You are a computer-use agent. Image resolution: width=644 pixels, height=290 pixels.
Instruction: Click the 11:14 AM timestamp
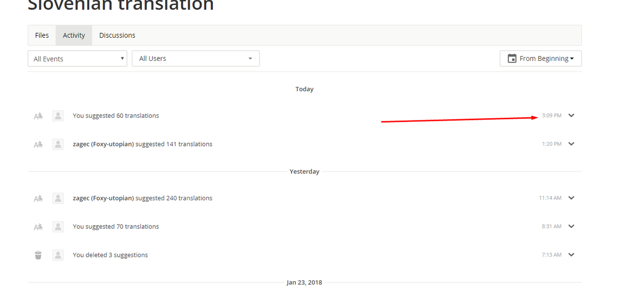(x=550, y=198)
